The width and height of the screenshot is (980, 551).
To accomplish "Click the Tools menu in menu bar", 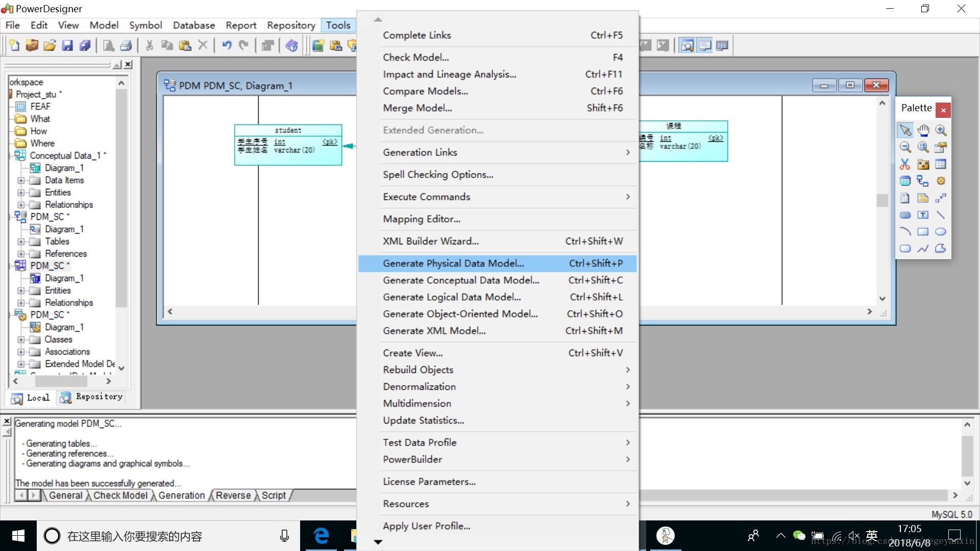I will click(337, 26).
